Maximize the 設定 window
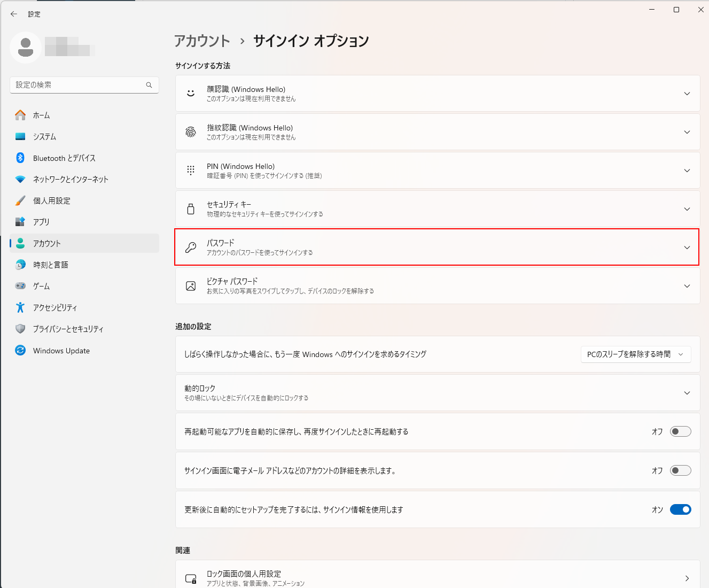Screen dimensions: 709x588 (676, 10)
